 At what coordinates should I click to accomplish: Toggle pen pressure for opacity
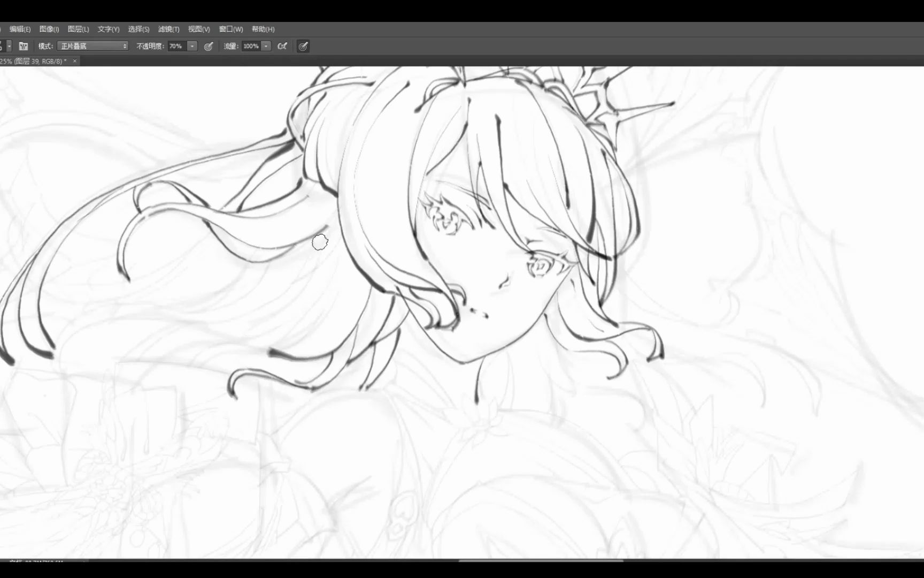tap(209, 47)
